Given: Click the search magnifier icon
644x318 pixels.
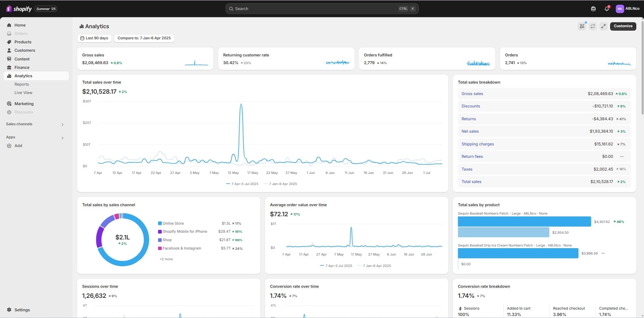Looking at the screenshot, I should 231,9.
